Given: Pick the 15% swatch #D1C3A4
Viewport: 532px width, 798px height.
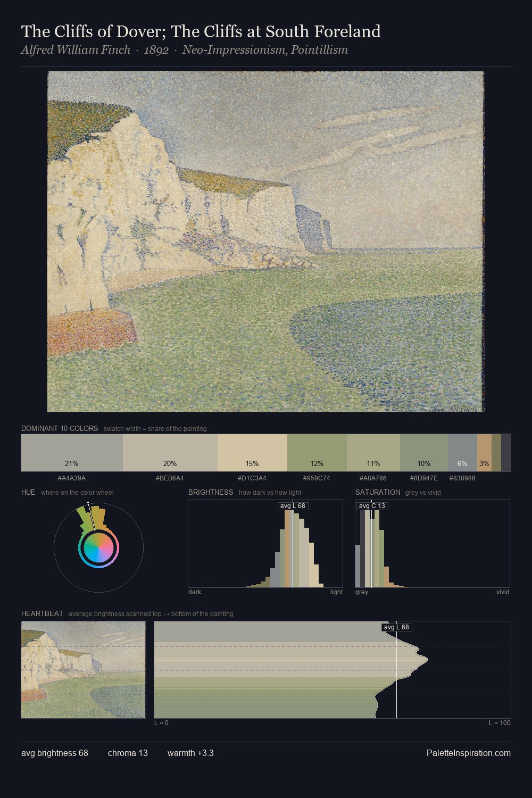Looking at the screenshot, I should pyautogui.click(x=252, y=453).
